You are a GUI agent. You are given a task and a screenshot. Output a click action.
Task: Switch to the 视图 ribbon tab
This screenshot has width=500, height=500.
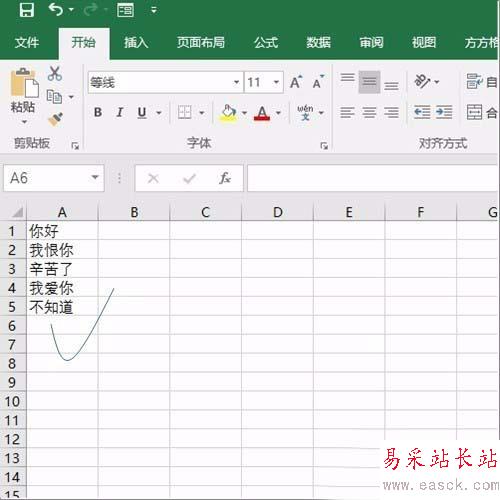click(x=424, y=43)
